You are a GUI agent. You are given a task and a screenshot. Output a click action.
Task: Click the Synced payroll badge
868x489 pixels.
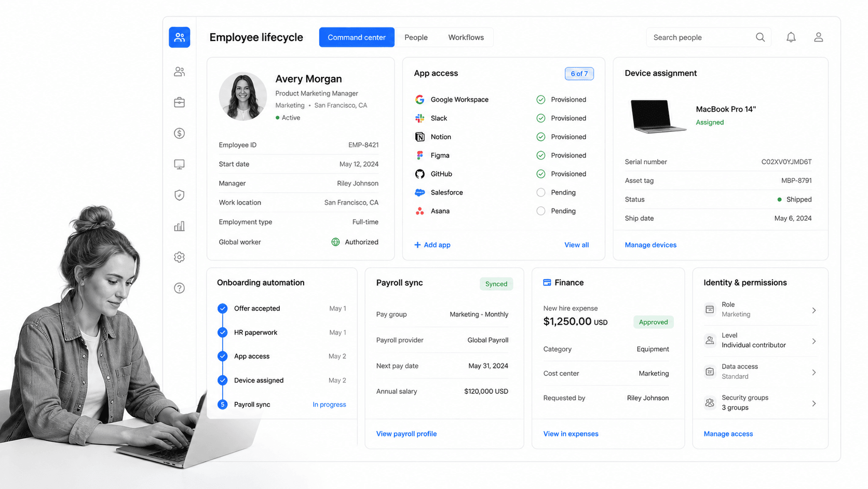(496, 284)
